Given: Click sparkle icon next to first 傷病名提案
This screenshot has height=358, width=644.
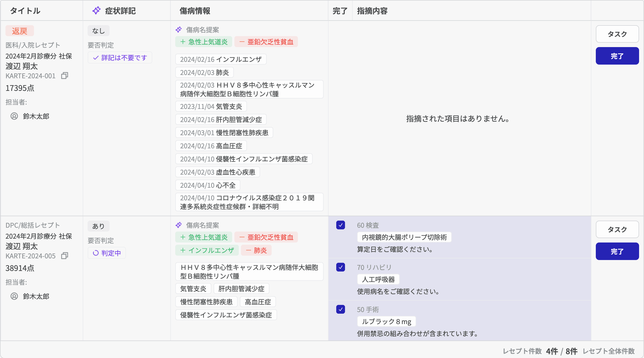Looking at the screenshot, I should 179,30.
